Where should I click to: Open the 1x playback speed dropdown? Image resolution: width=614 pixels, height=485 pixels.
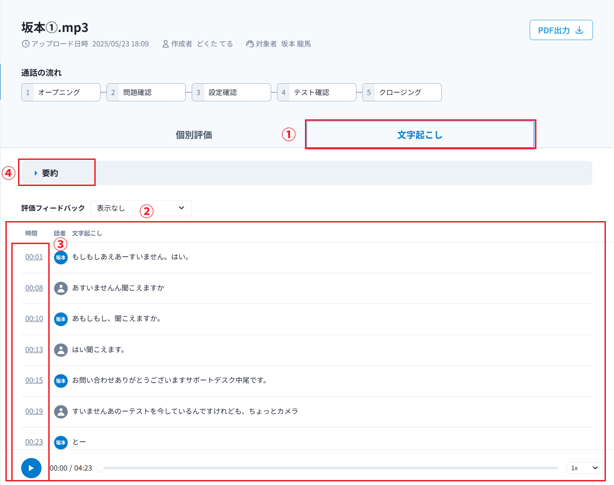pos(584,468)
